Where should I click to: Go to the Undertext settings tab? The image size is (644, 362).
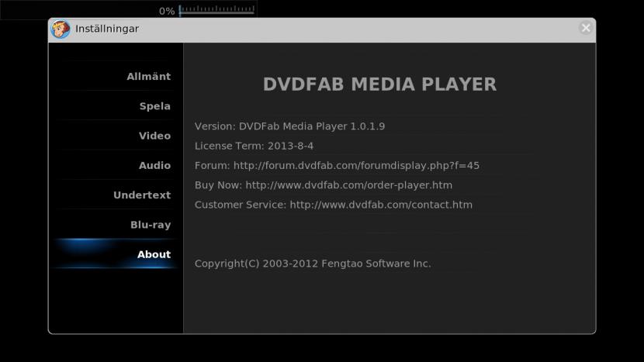coord(116,195)
